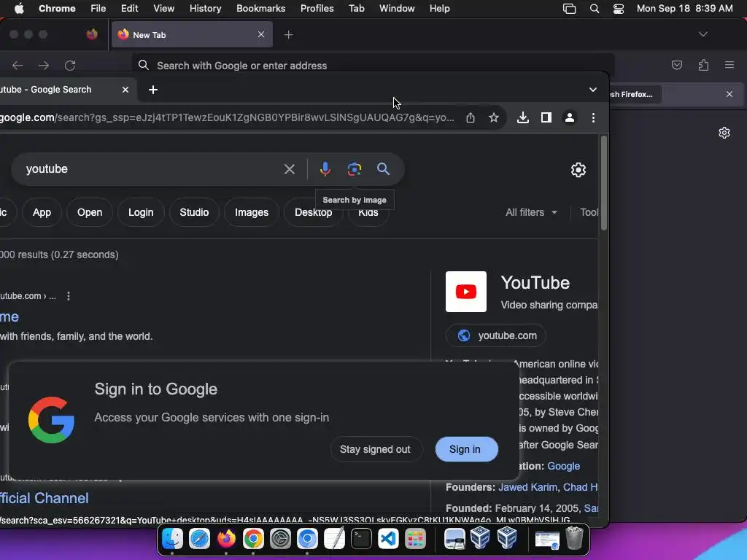Open Google quick settings gear
The image size is (747, 560).
point(578,169)
